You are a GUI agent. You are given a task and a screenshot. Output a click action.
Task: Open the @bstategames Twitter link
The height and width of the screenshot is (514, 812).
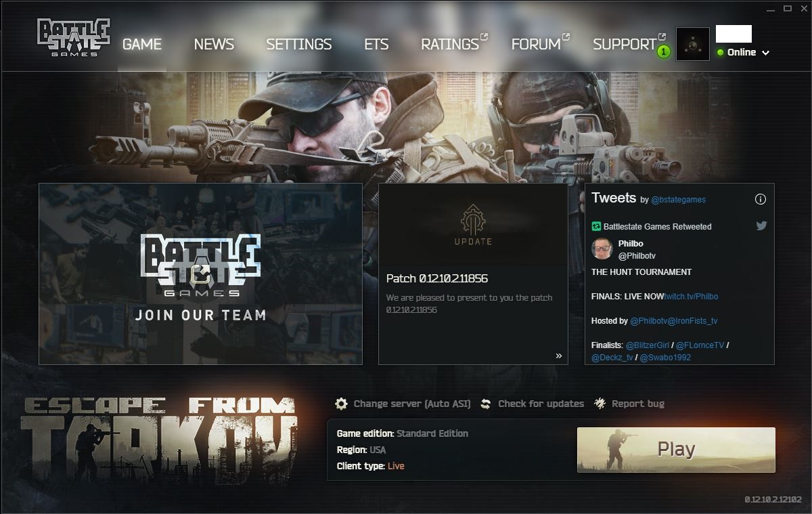[x=678, y=200]
